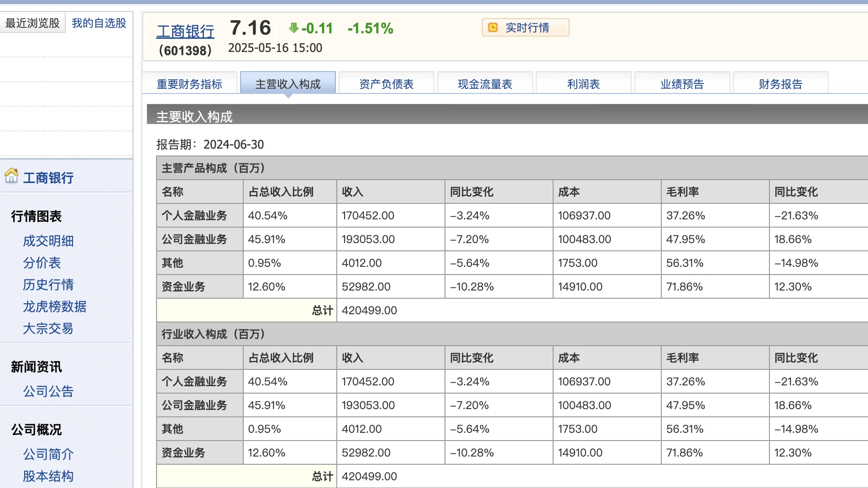Image resolution: width=868 pixels, height=488 pixels.
Task: Click the clock icon on 实时行情 button
Action: point(493,27)
